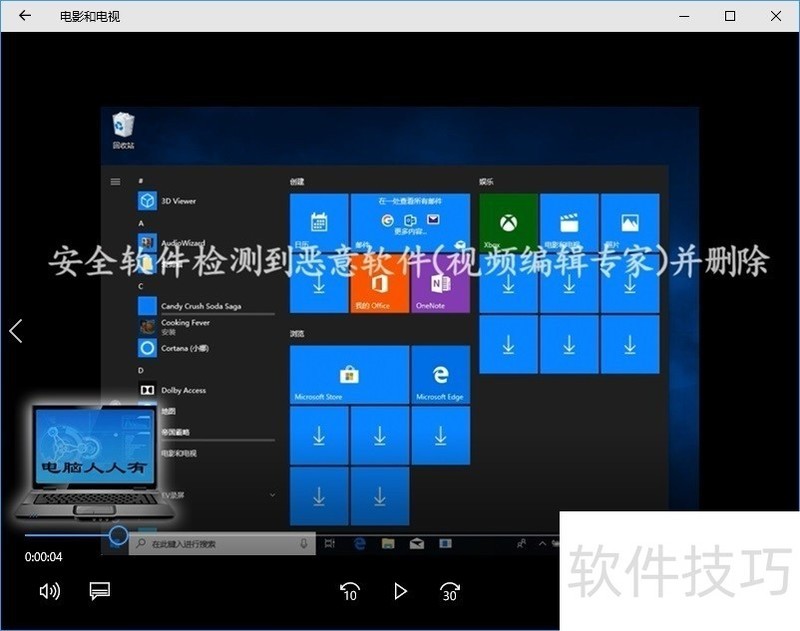
Task: Click the Microsoft Store tile
Action: coord(349,375)
